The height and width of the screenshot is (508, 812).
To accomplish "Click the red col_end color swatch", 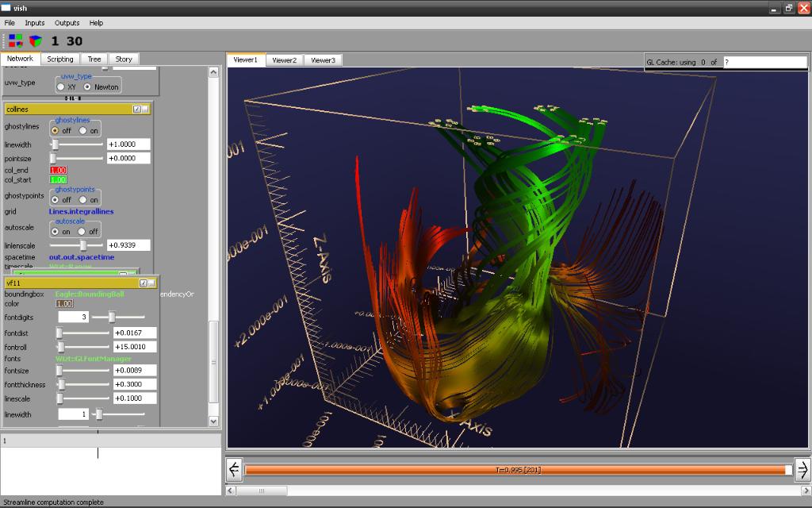I will coord(58,170).
